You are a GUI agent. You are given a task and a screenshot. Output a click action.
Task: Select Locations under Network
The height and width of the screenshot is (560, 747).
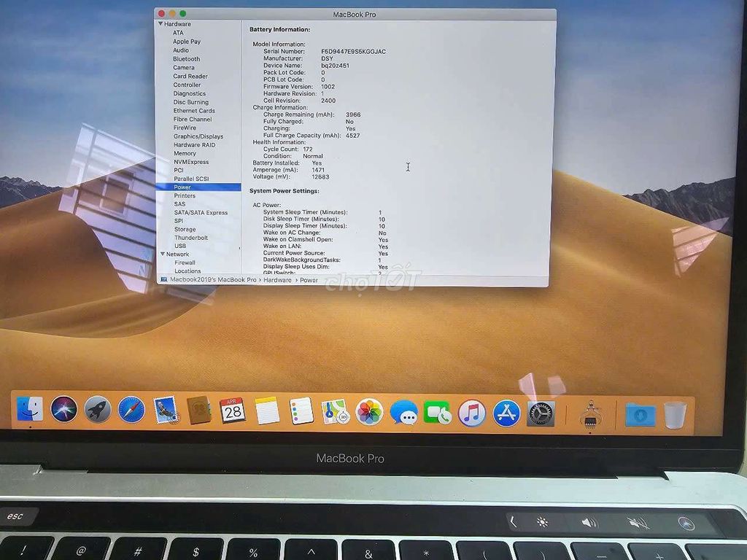point(187,271)
